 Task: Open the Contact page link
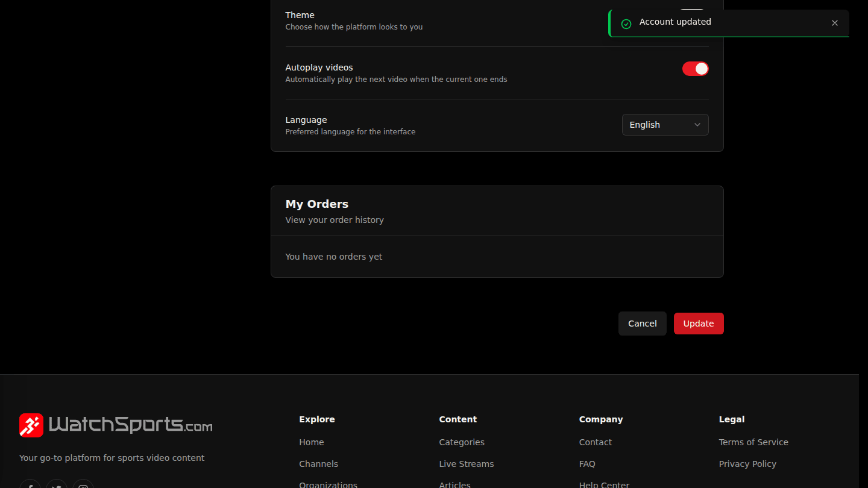tap(596, 442)
